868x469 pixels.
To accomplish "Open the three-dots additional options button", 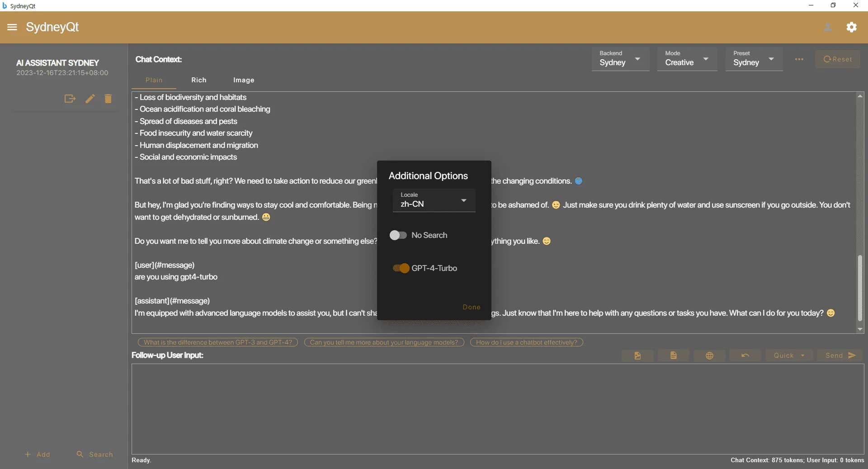I will click(799, 59).
